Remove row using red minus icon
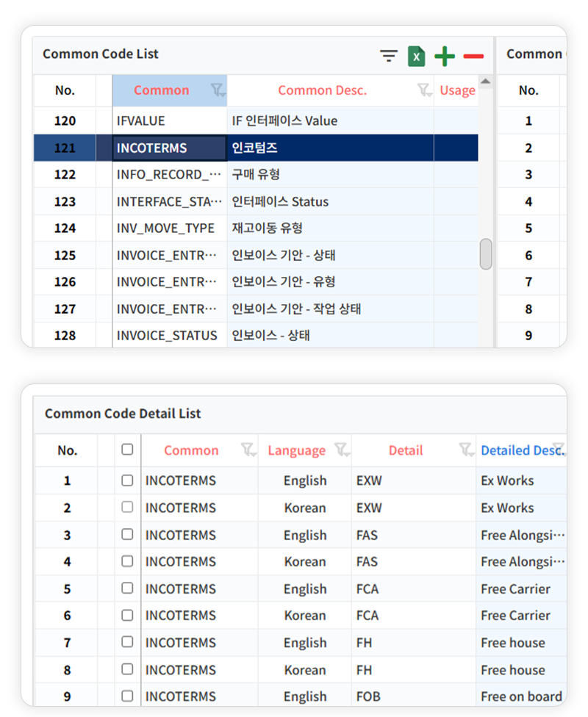This screenshot has height=717, width=588. point(473,56)
